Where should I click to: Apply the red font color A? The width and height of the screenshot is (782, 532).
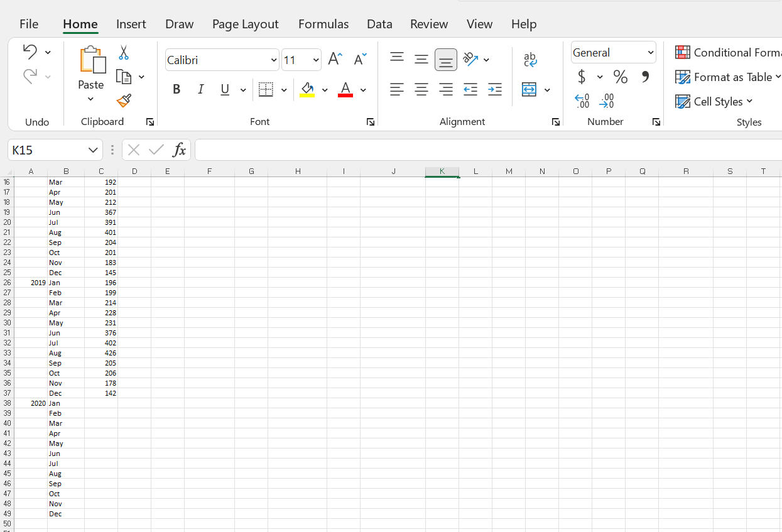tap(345, 90)
